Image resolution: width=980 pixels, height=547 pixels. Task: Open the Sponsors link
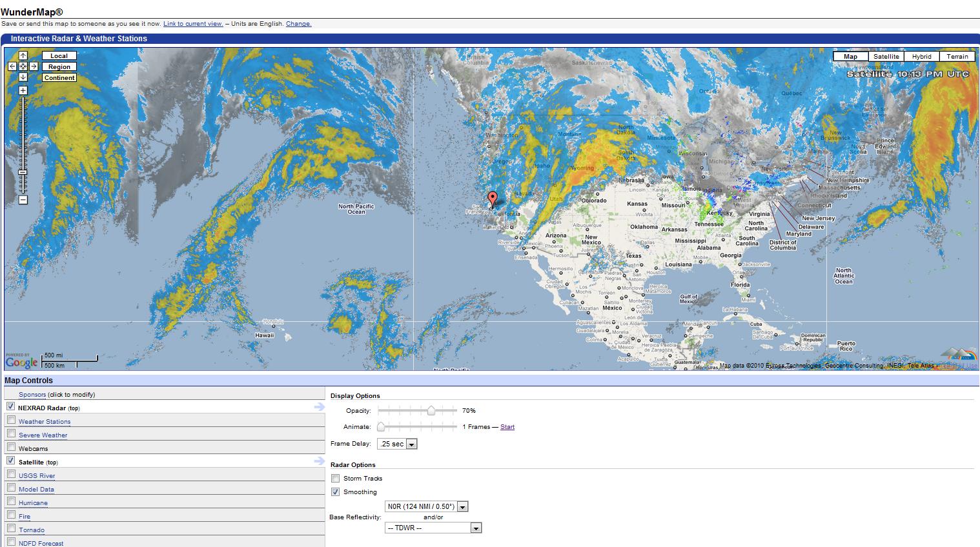pyautogui.click(x=32, y=394)
